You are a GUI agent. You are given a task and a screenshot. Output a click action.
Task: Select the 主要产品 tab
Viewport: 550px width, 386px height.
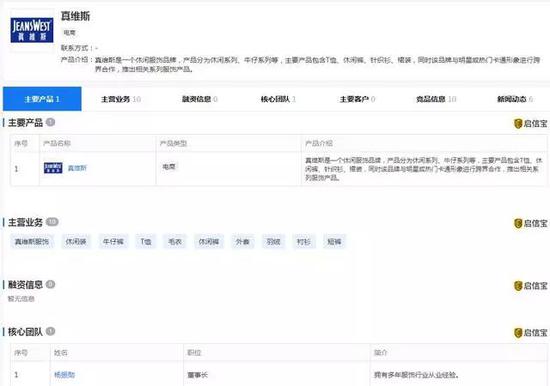coord(42,99)
